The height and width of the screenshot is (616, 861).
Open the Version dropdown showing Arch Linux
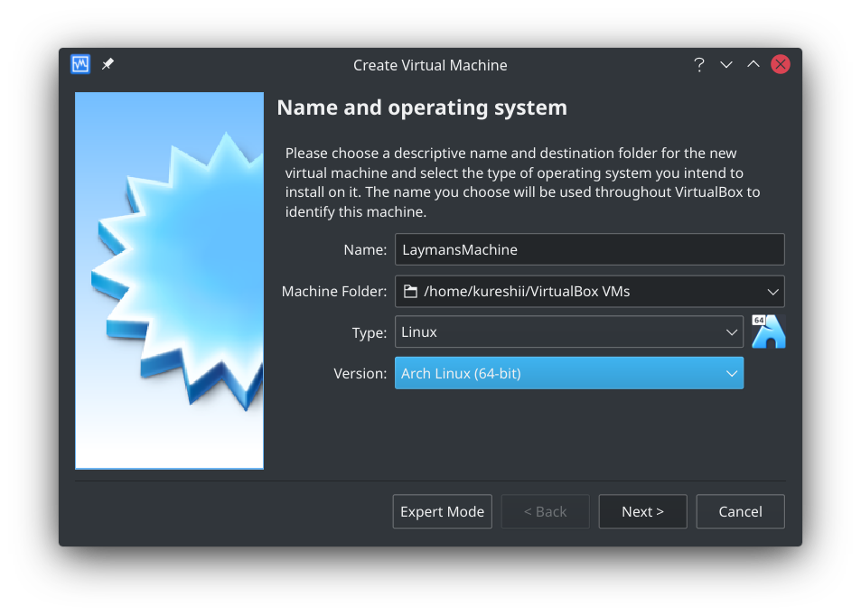(569, 373)
